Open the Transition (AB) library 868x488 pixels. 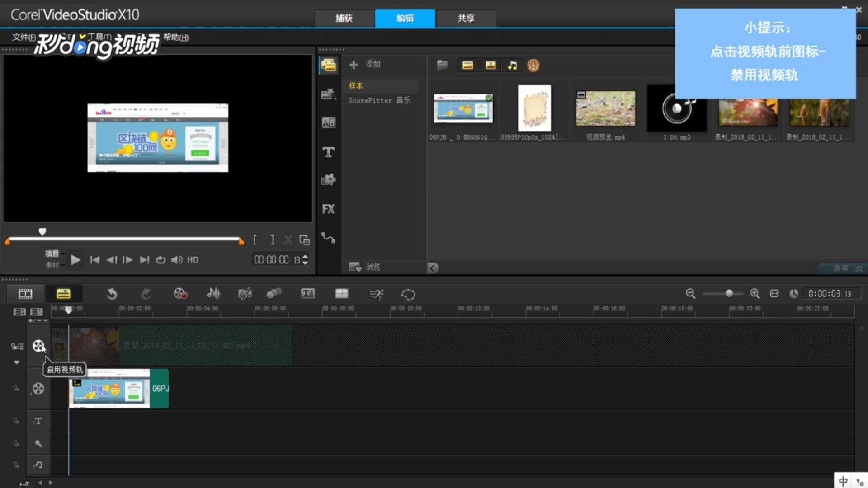[329, 123]
